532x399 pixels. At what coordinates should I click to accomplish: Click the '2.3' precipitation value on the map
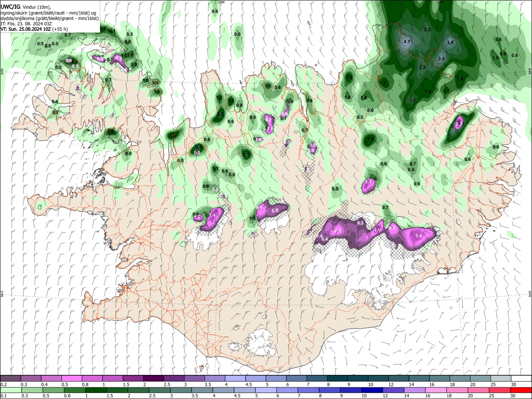pos(422,67)
